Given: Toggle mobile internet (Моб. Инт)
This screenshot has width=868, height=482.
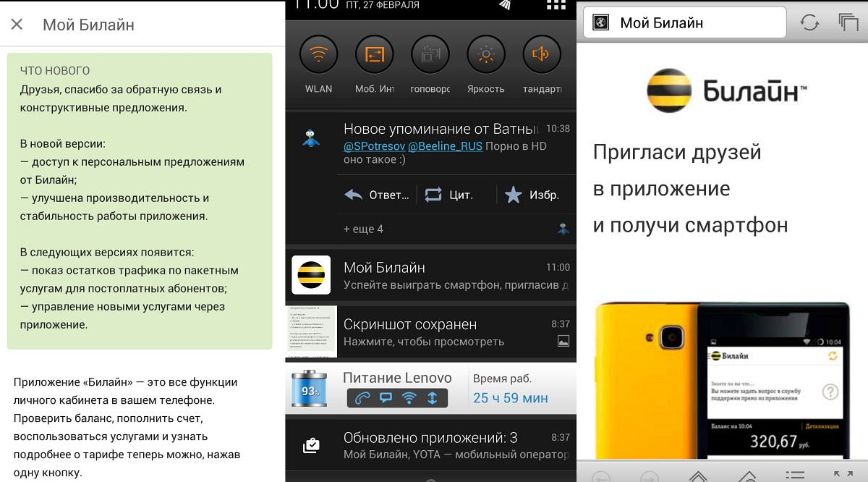Looking at the screenshot, I should 375,54.
